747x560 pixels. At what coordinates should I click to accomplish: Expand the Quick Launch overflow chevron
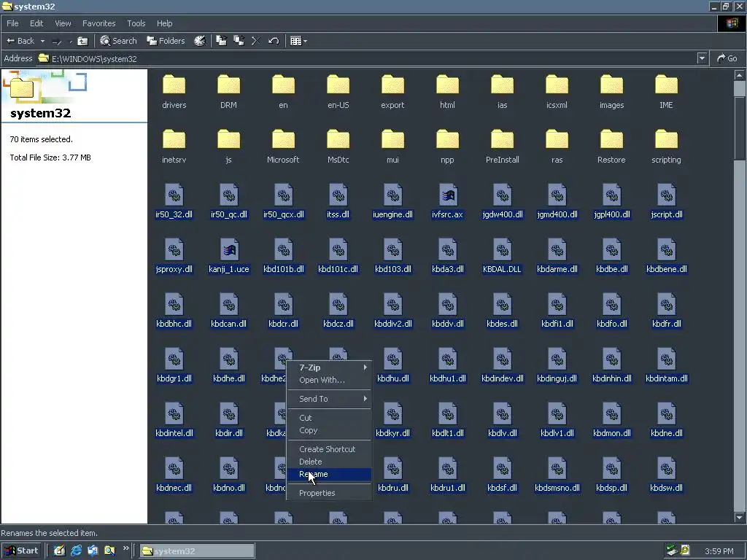[125, 548]
